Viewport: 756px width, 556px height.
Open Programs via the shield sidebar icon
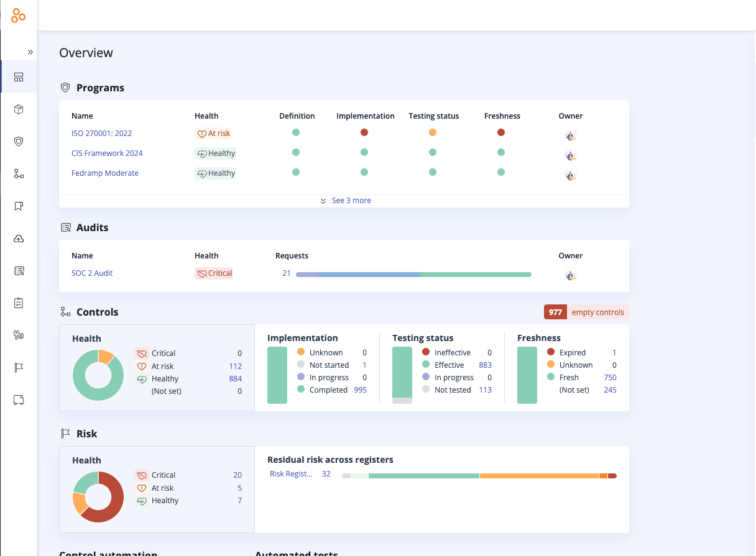[19, 141]
